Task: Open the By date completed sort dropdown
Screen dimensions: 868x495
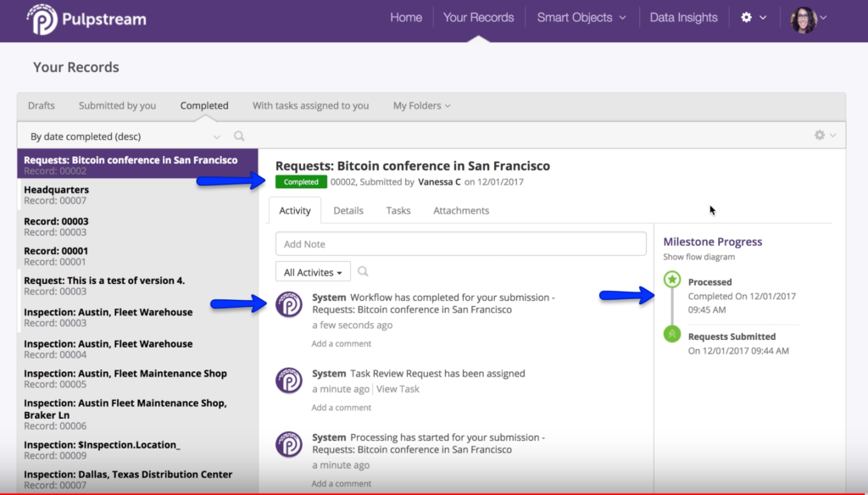Action: pos(123,136)
